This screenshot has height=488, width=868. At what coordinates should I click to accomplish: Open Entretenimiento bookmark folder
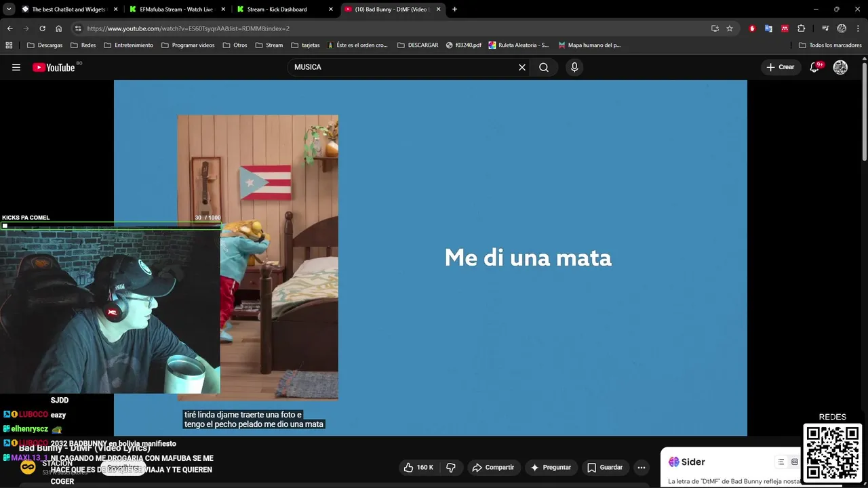(128, 45)
